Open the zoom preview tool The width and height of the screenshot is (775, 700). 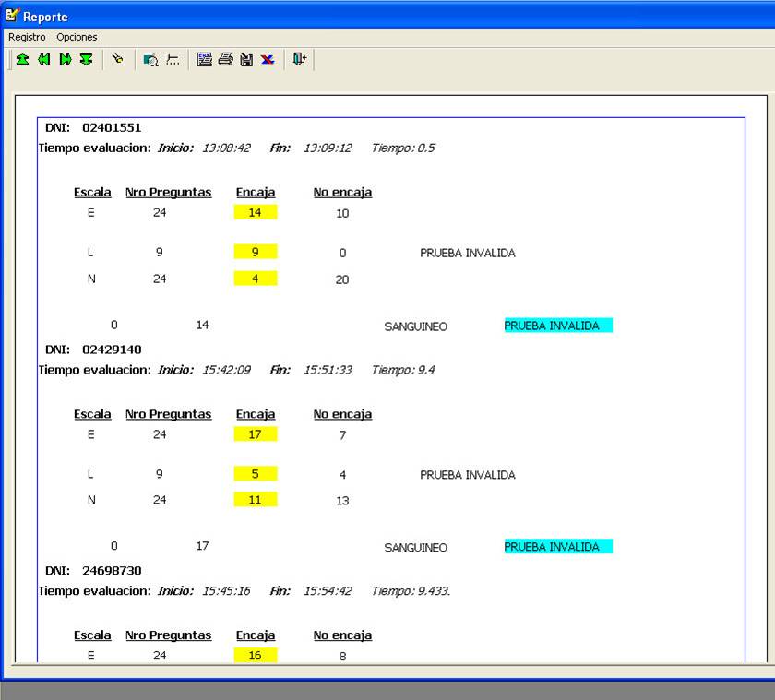click(149, 59)
